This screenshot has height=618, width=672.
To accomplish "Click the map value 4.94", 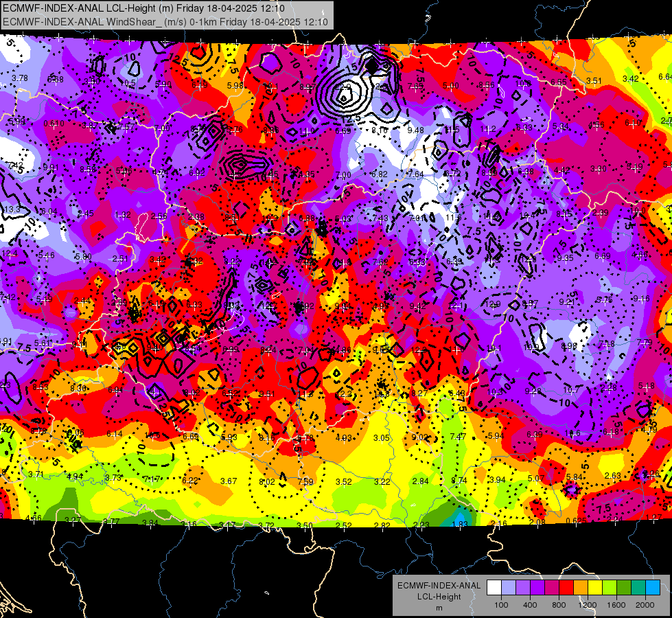I will pos(75,476).
